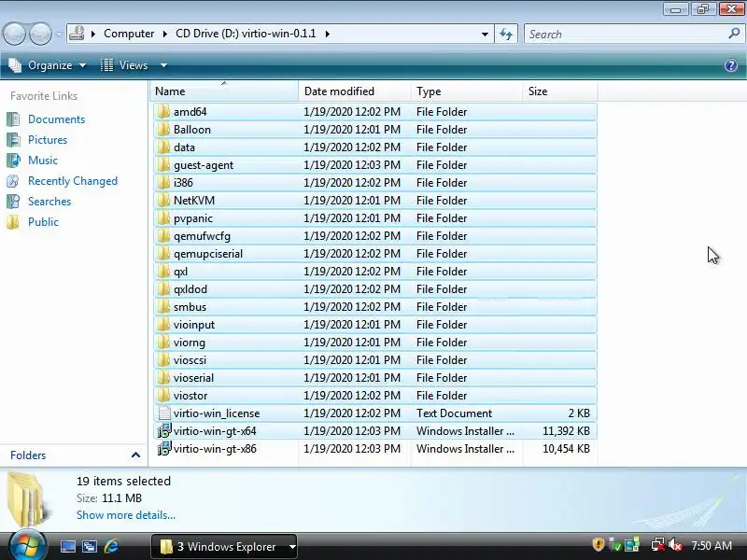Click the search magnifier icon

[x=734, y=34]
